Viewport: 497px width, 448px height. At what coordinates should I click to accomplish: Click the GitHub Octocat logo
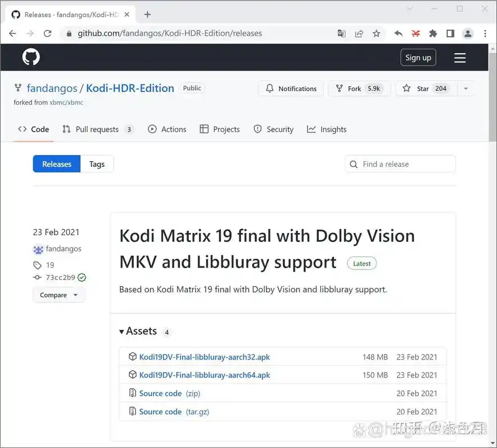click(x=31, y=57)
